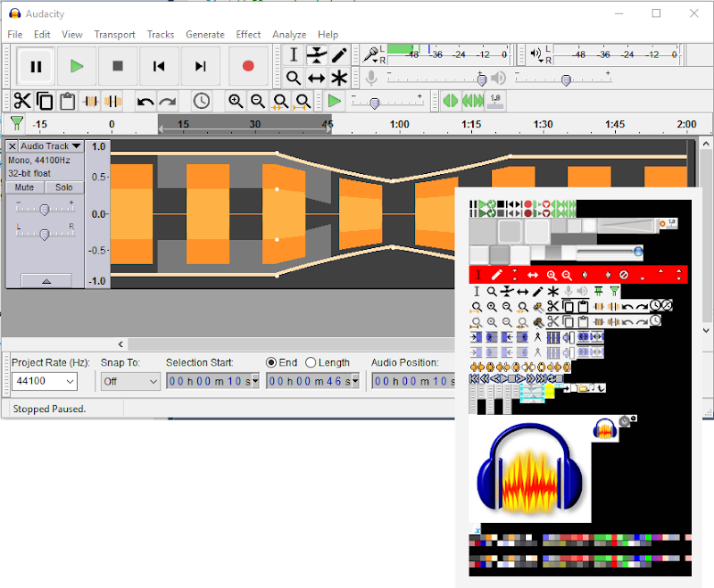The image size is (714, 588).
Task: Click the Stop button
Action: click(118, 66)
